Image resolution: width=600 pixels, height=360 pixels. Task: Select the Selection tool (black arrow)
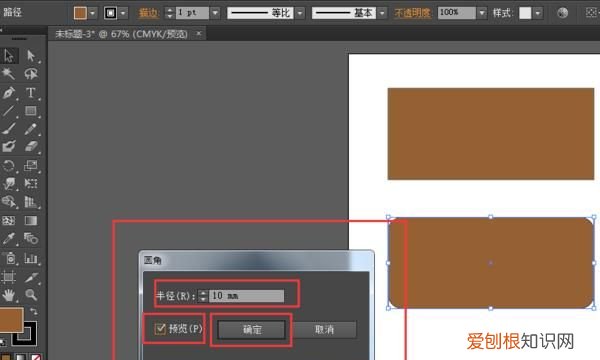coord(9,56)
